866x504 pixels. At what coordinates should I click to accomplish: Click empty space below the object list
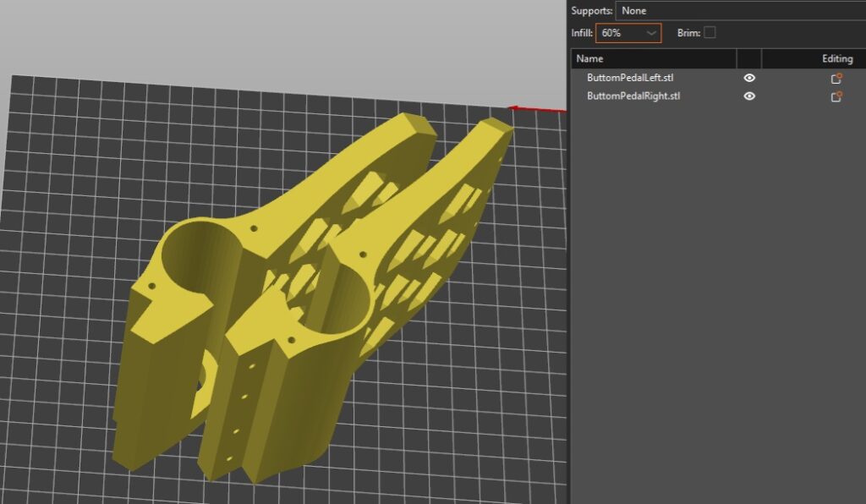click(719, 296)
